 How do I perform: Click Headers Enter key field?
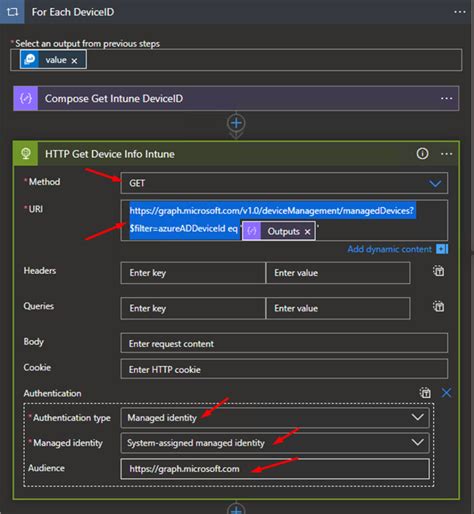pyautogui.click(x=193, y=273)
